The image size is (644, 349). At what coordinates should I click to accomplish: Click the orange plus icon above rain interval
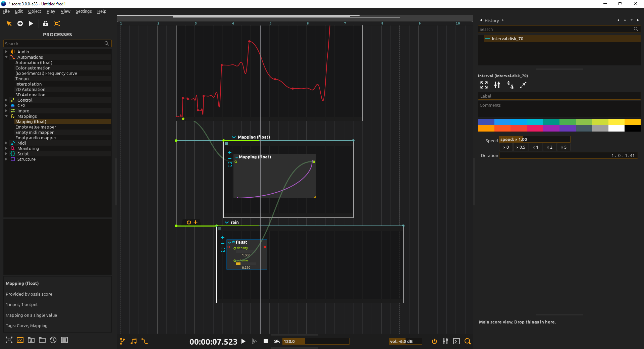[196, 222]
